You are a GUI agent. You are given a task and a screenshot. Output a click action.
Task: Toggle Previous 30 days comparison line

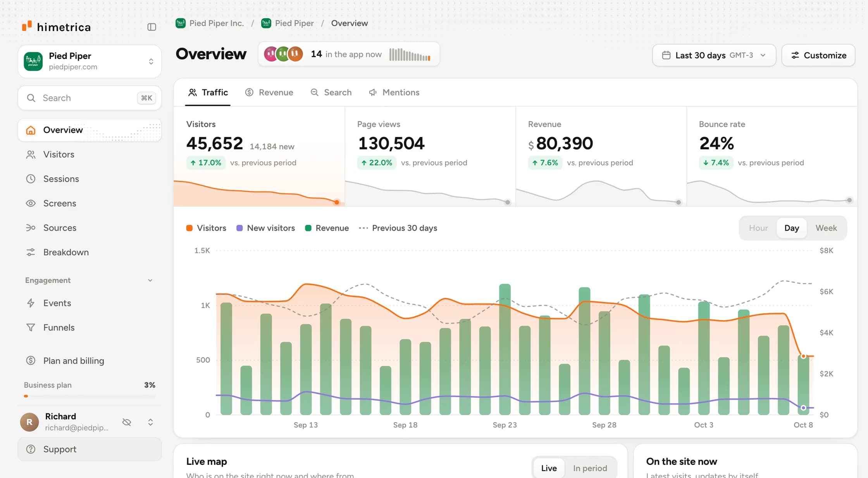coord(398,228)
